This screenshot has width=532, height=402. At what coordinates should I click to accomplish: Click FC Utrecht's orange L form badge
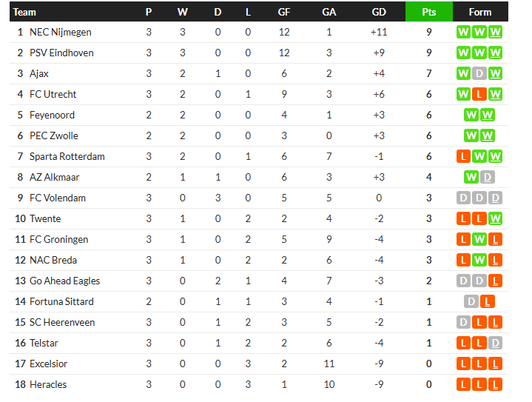click(x=479, y=94)
